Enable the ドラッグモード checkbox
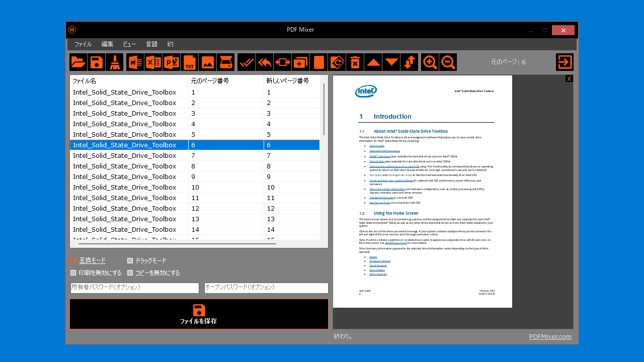The height and width of the screenshot is (362, 644). pyautogui.click(x=130, y=260)
